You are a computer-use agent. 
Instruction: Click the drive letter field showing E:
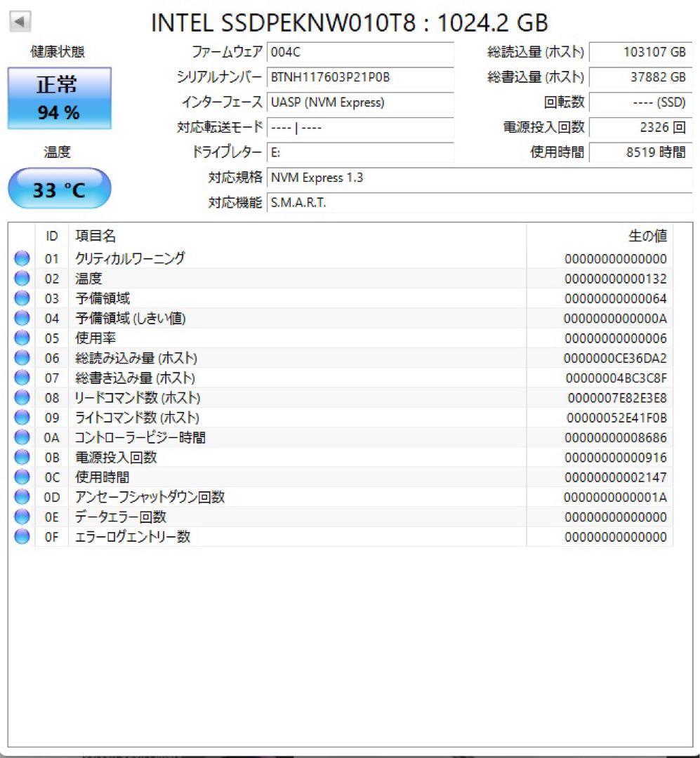point(360,153)
